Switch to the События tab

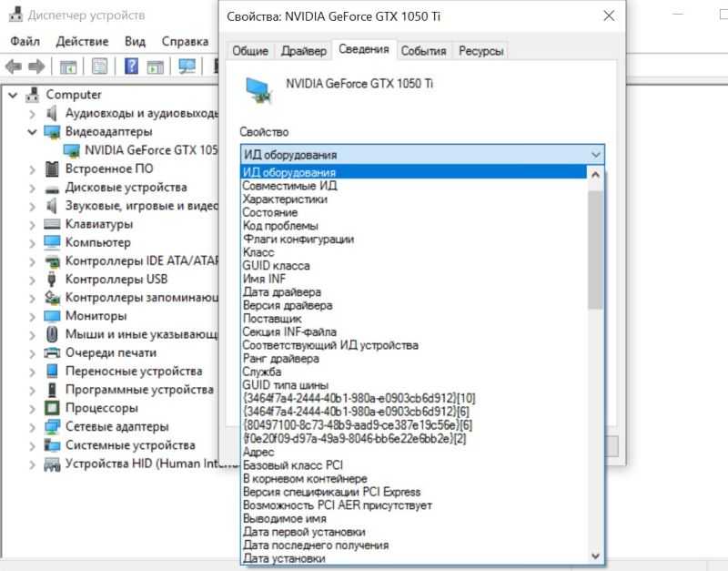(423, 51)
